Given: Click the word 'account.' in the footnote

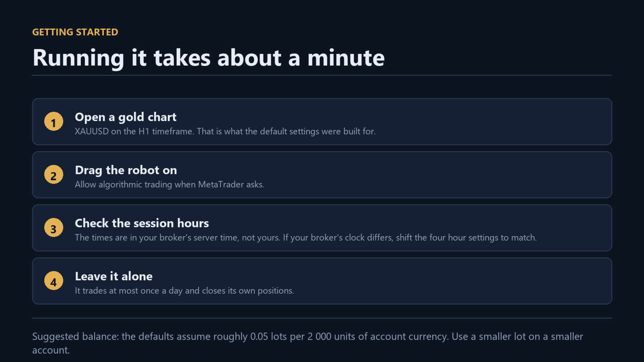Looking at the screenshot, I should (x=51, y=350).
